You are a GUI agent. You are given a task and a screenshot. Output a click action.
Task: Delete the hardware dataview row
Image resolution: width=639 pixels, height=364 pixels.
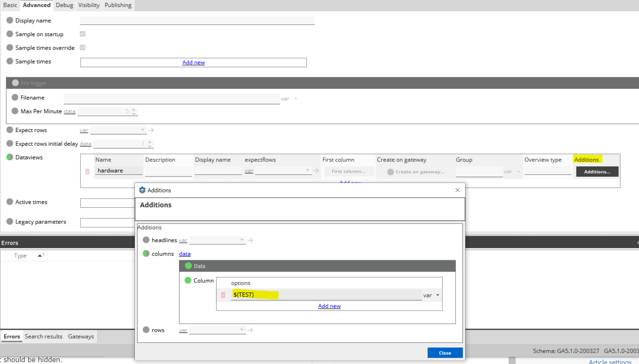[x=87, y=171]
